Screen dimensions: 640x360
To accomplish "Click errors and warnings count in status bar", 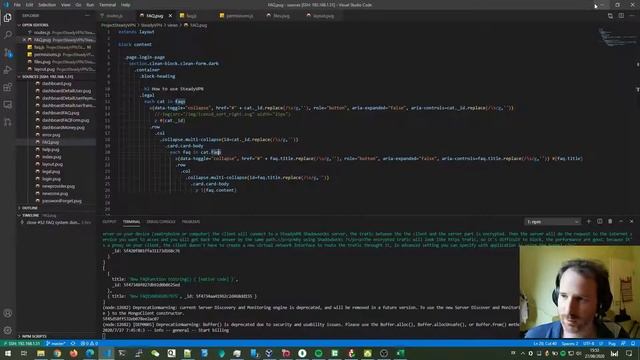I will [89, 344].
